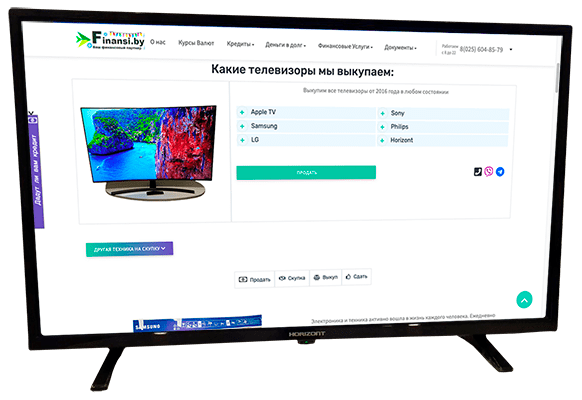Open the 'О нас' page
The image size is (582, 400).
tap(158, 42)
